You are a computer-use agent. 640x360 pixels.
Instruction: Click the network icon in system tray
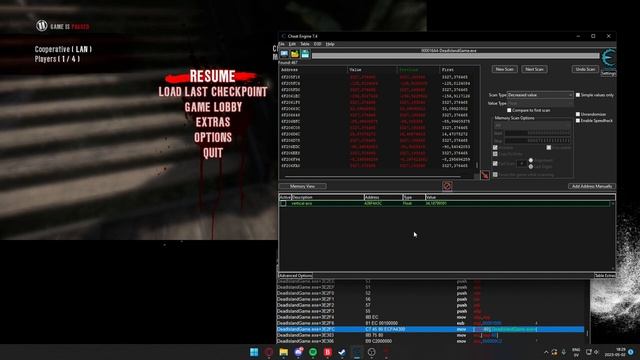589,352
